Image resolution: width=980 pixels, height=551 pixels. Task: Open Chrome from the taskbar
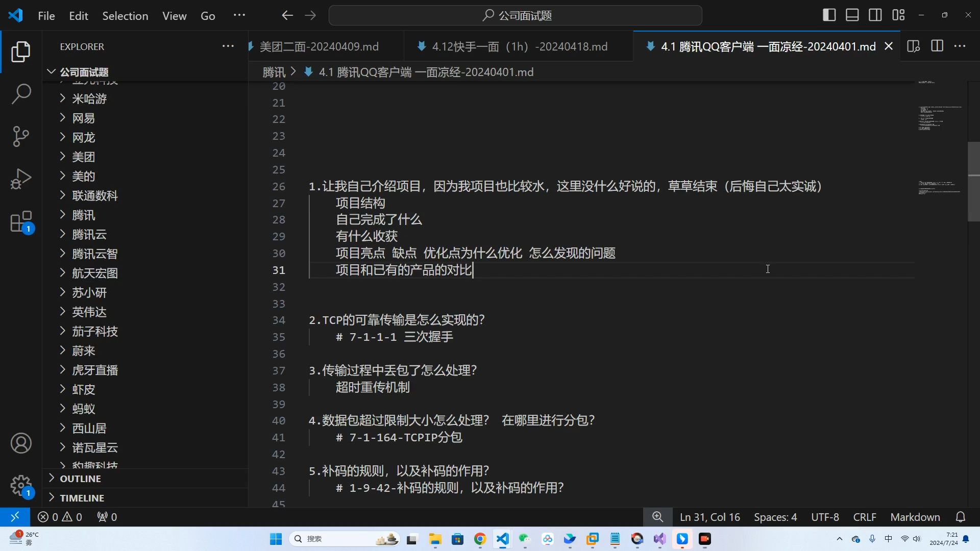pos(480,539)
